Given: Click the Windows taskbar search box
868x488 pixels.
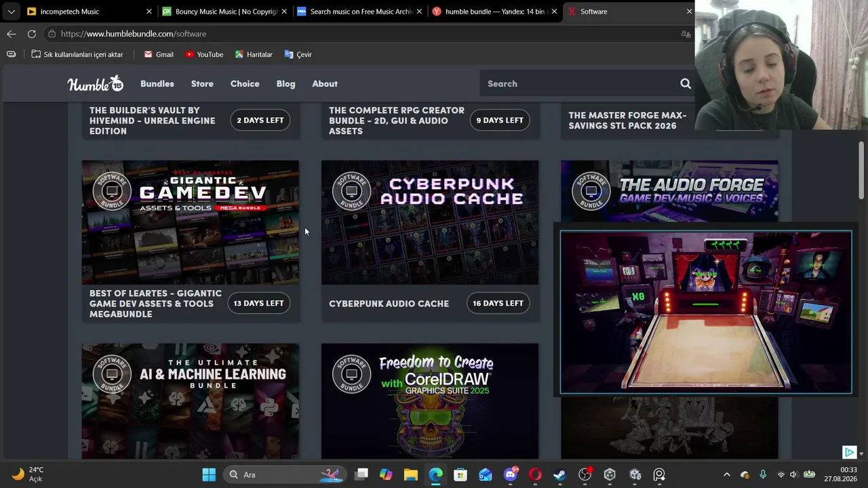Looking at the screenshot, I should click(x=285, y=474).
